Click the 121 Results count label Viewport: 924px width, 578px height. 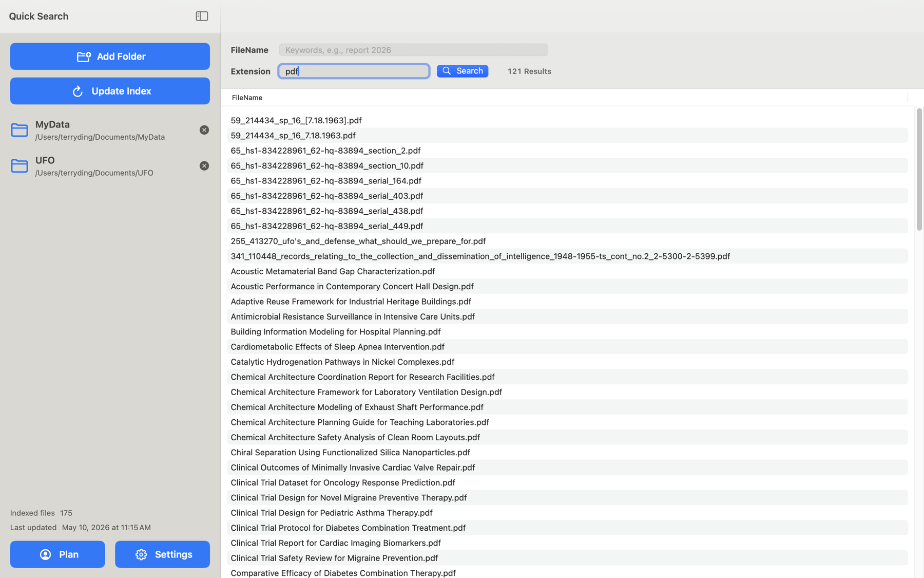529,71
